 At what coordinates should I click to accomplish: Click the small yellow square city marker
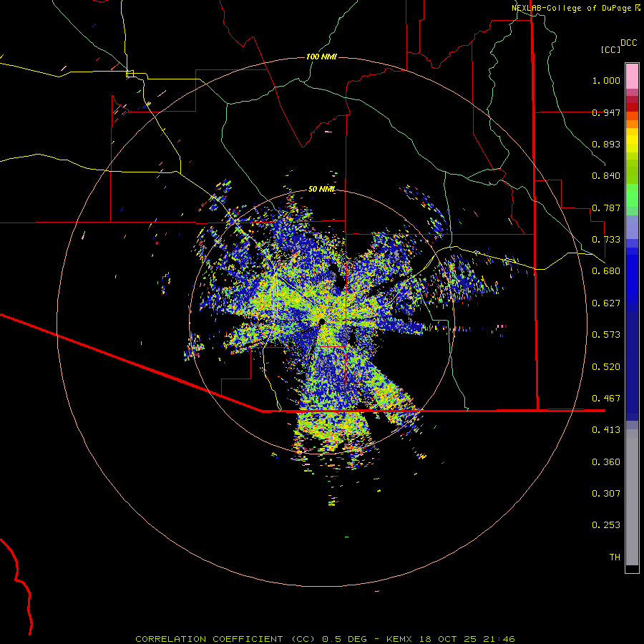(x=130, y=74)
